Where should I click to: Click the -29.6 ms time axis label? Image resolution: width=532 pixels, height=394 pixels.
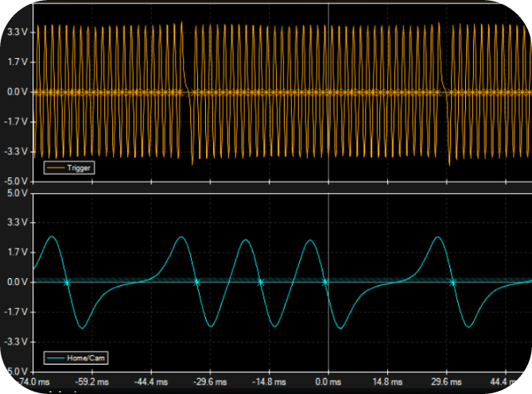[210, 382]
